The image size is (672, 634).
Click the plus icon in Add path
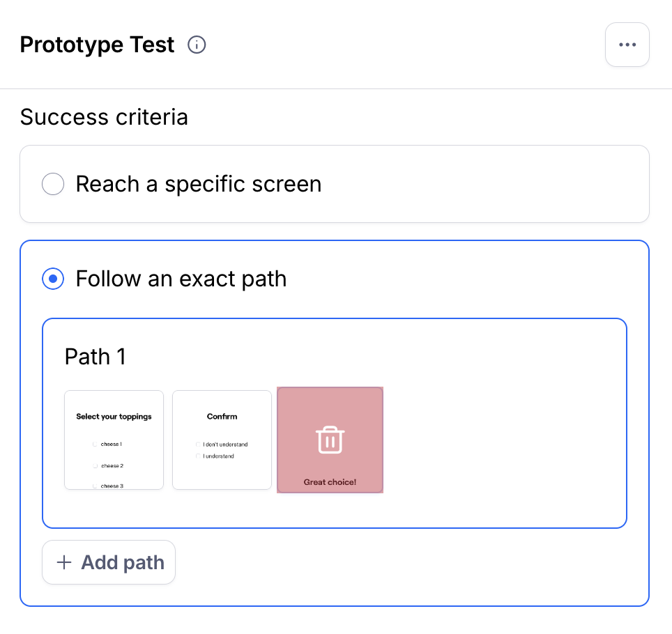[64, 562]
